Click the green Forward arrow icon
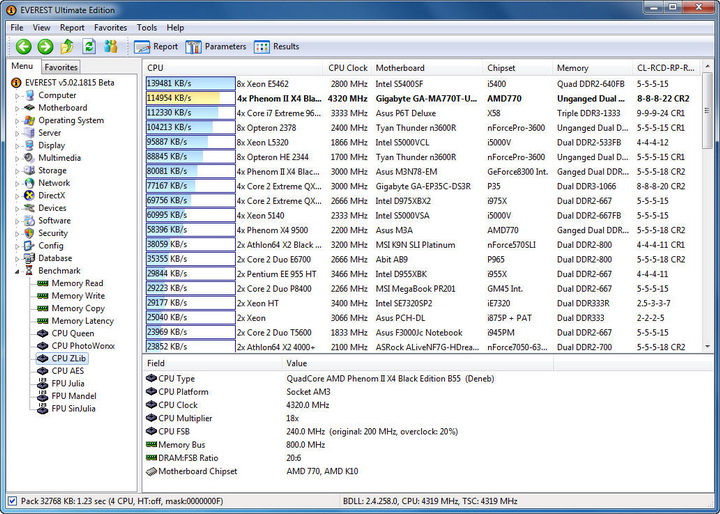The height and width of the screenshot is (514, 720). coord(45,46)
